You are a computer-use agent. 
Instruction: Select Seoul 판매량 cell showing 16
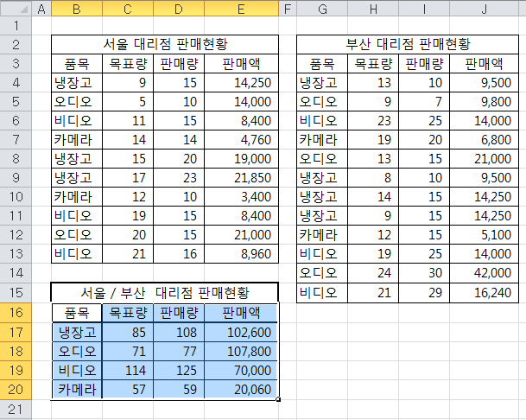(x=179, y=254)
